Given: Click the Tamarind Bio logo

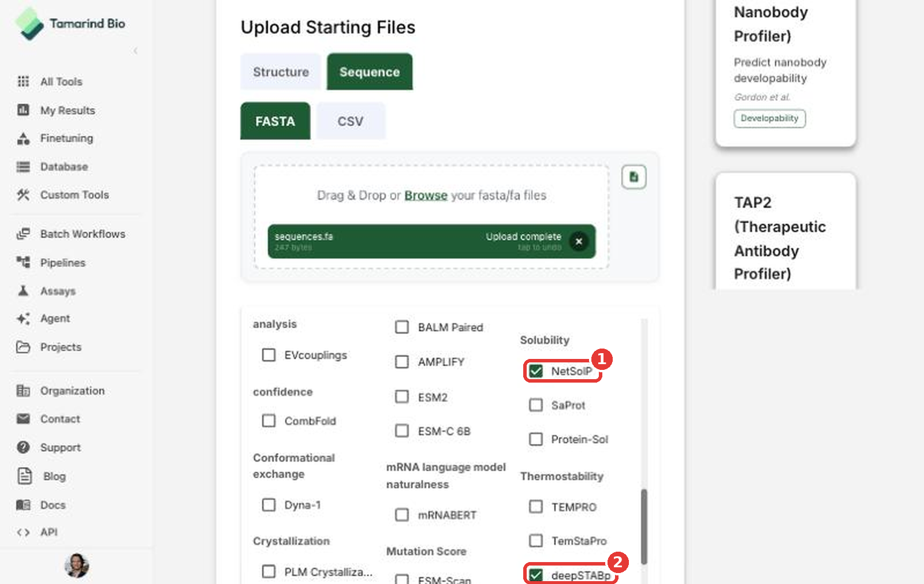Looking at the screenshot, I should point(70,24).
